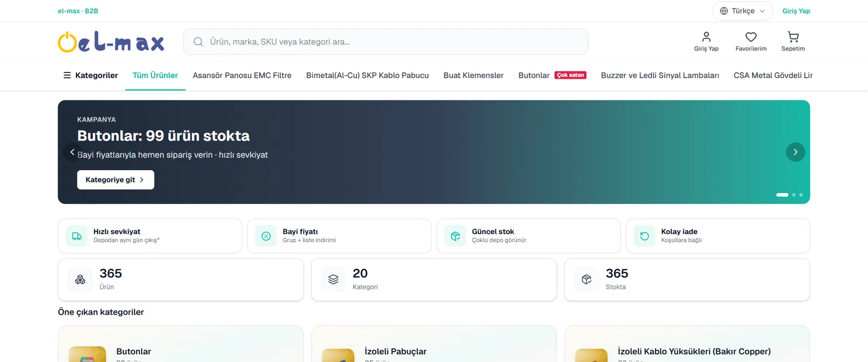Click the top-right Giriş Yap link
Viewport: 868px width, 362px height.
coord(796,11)
